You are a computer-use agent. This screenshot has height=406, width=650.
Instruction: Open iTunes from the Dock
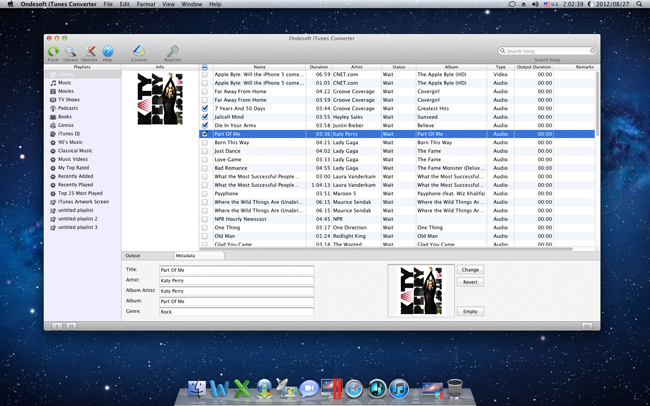[x=399, y=389]
